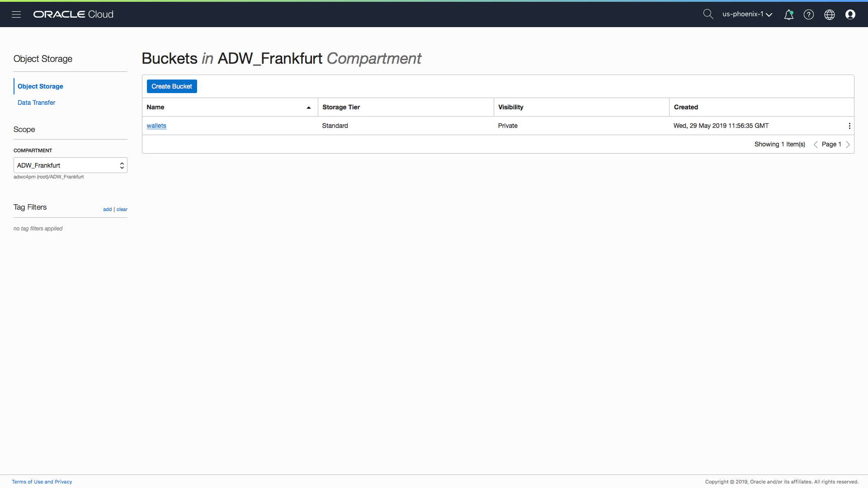Open Terms of Use and Privacy
This screenshot has height=488, width=868.
pyautogui.click(x=42, y=482)
